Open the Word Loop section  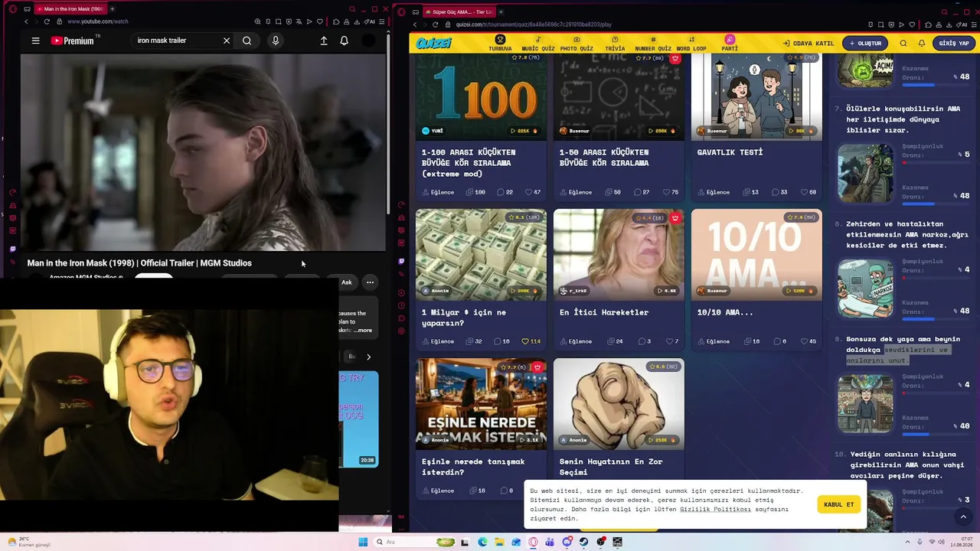pyautogui.click(x=691, y=43)
